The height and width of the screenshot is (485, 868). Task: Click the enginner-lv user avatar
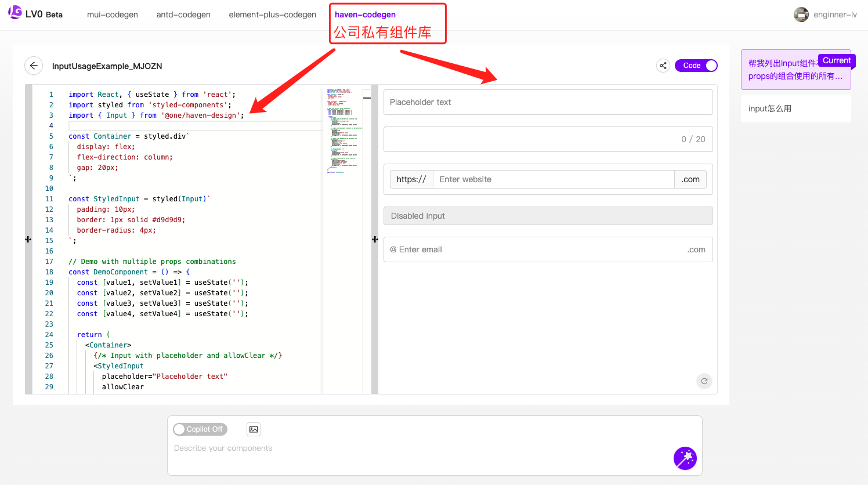[x=801, y=15]
